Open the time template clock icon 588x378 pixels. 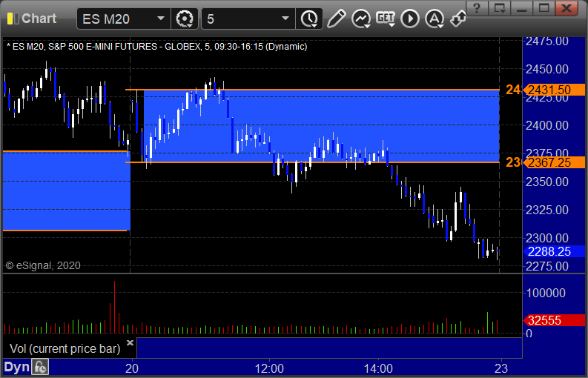pos(309,19)
